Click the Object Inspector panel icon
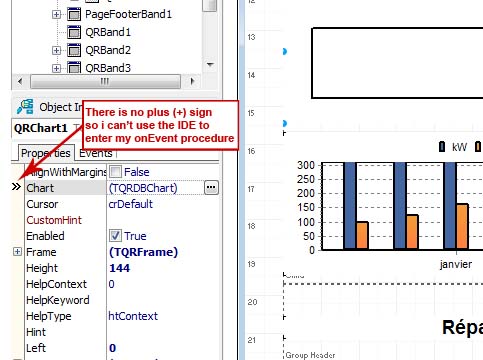Image resolution: width=483 pixels, height=360 pixels. pos(25,107)
